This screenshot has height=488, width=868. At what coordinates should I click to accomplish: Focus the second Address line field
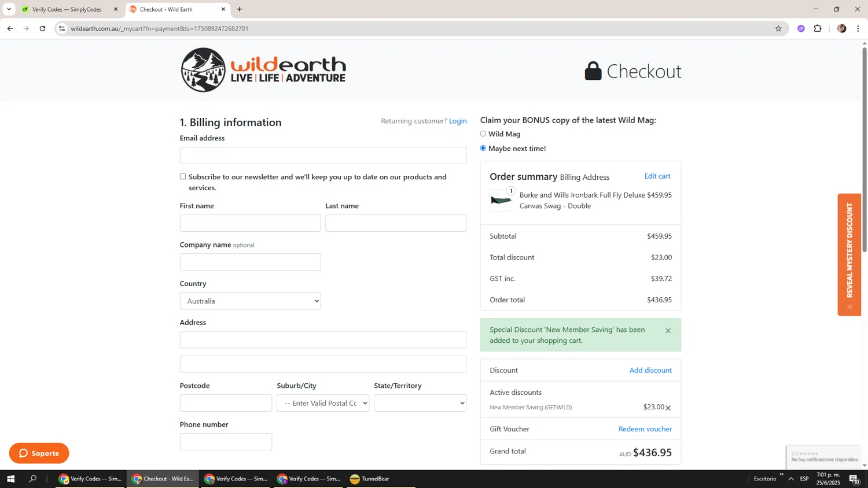323,364
